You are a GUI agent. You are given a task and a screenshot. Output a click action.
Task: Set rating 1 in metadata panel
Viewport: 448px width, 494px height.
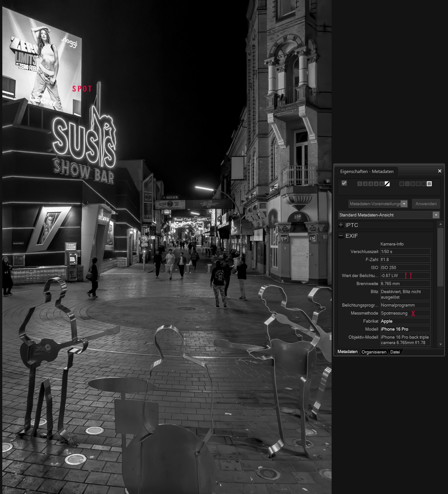click(x=359, y=184)
